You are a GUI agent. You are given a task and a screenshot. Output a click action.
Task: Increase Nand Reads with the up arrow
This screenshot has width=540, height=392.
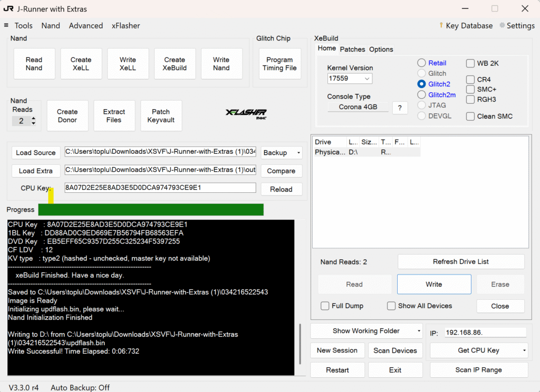click(x=34, y=119)
